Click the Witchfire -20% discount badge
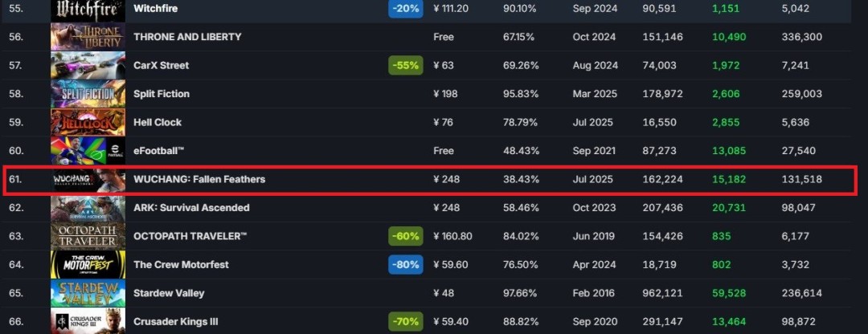 click(x=405, y=9)
